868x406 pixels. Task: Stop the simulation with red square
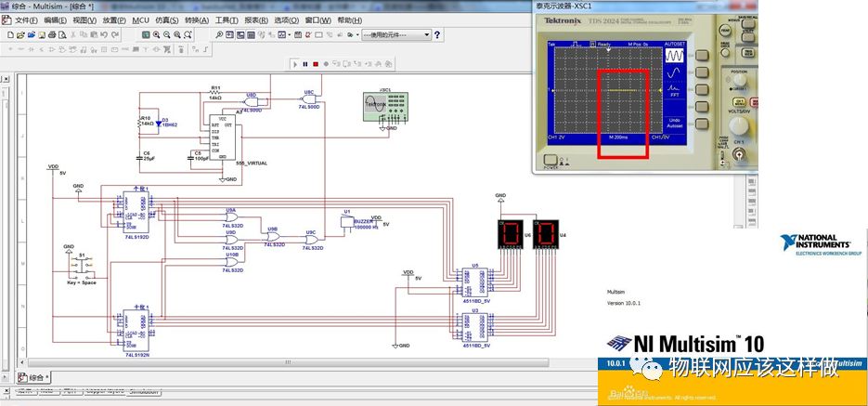click(316, 64)
